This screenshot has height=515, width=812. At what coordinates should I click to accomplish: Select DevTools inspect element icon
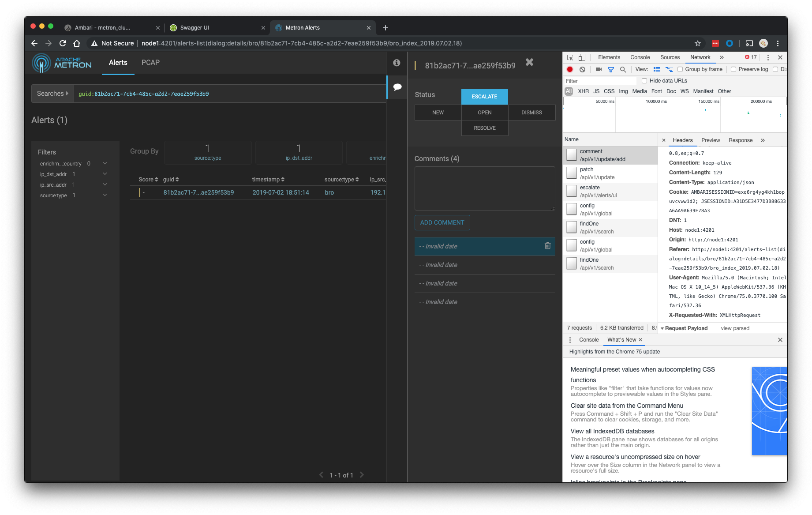[570, 57]
